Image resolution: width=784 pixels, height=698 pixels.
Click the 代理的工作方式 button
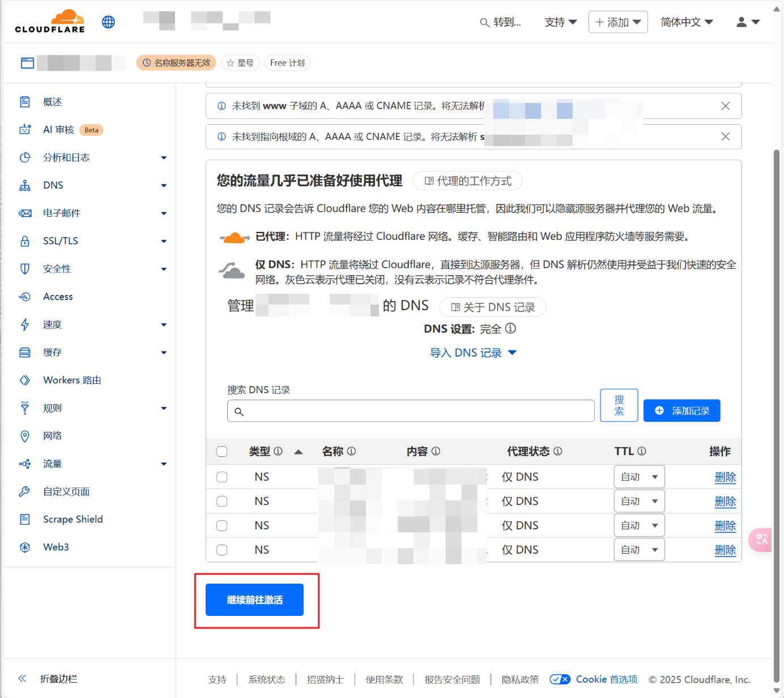click(467, 181)
